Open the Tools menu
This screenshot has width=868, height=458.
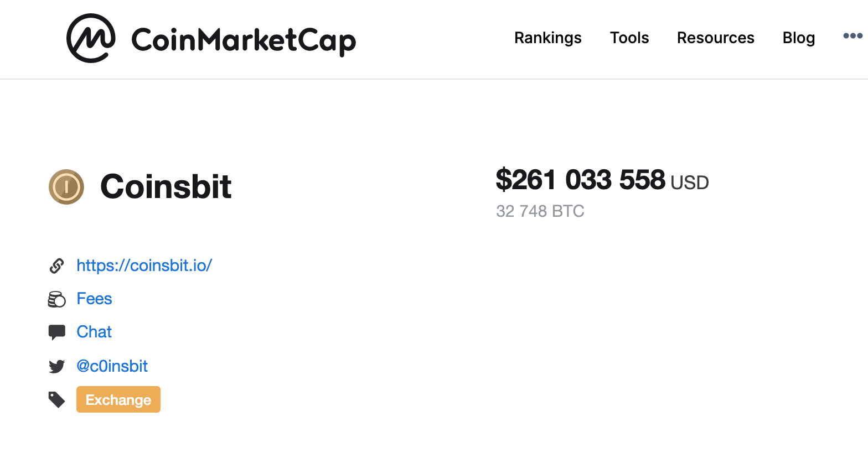pos(629,38)
